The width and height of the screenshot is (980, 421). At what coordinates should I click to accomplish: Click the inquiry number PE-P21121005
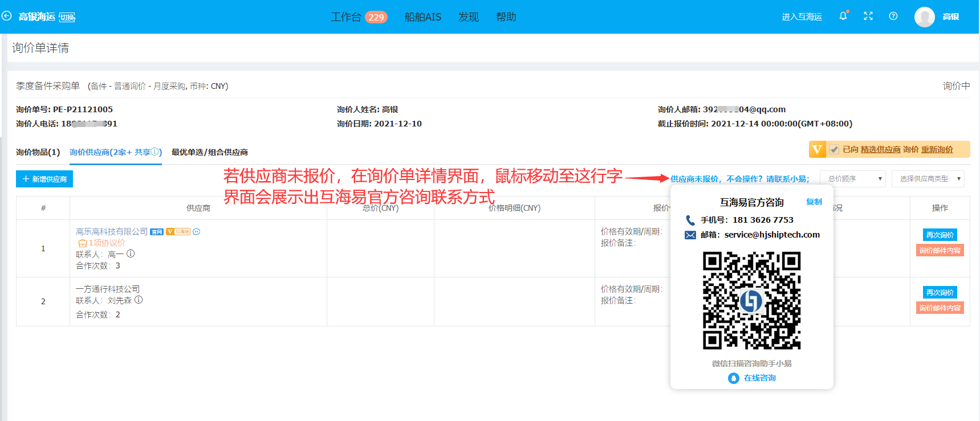tap(83, 109)
